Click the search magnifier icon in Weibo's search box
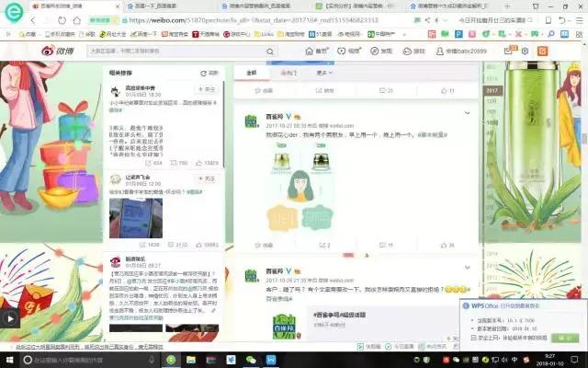The height and width of the screenshot is (368, 588). [270, 52]
